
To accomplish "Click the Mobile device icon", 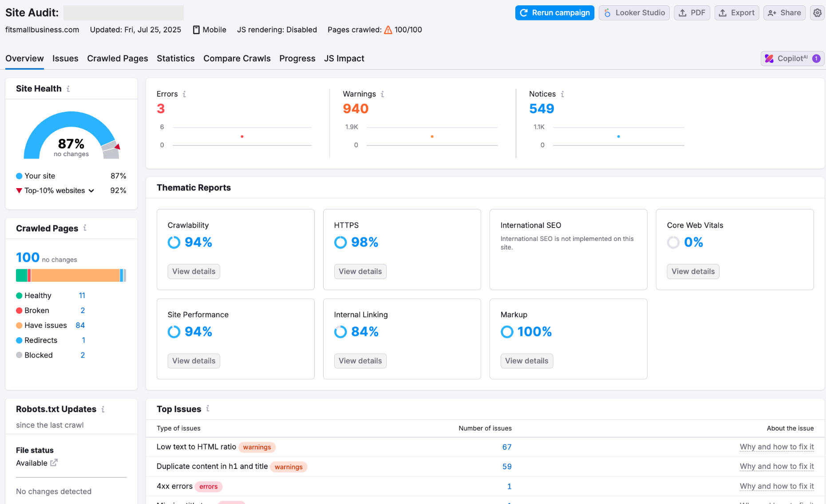I will (x=196, y=30).
